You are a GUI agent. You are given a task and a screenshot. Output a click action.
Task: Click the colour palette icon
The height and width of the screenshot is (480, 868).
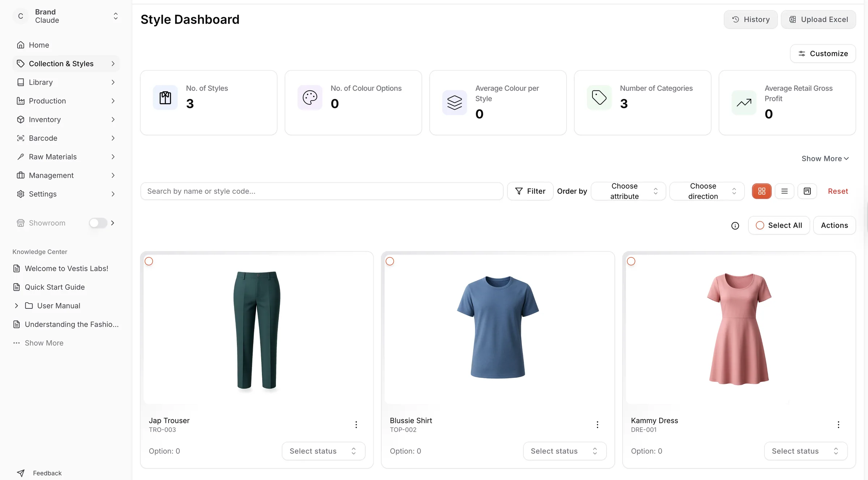[310, 97]
